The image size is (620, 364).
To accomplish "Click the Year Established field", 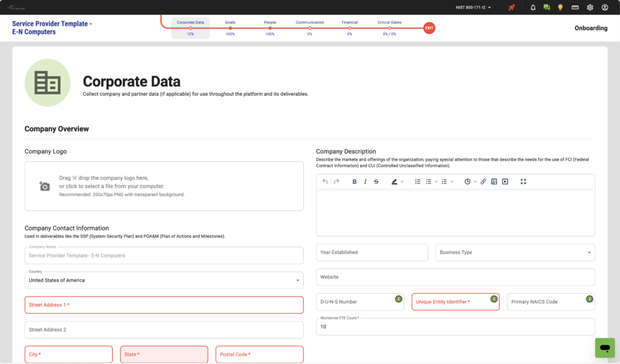I will [x=371, y=252].
